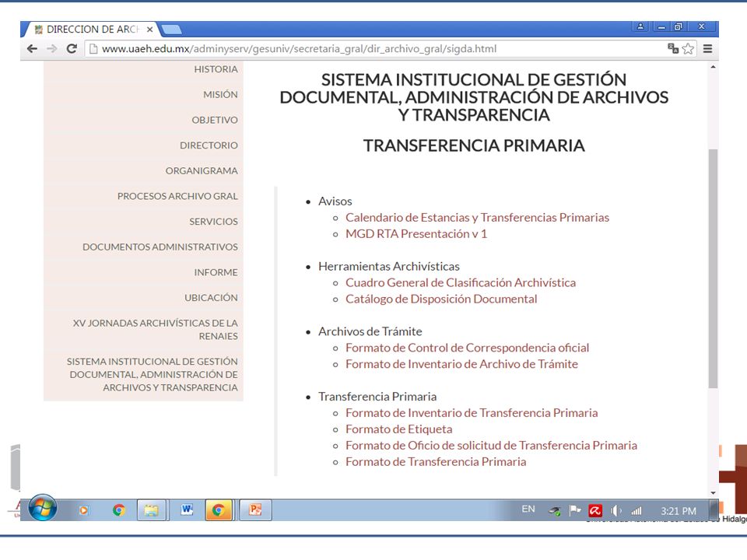Screen dimensions: 747x560
Task: Open Avira antivirus tray icon
Action: pos(595,511)
